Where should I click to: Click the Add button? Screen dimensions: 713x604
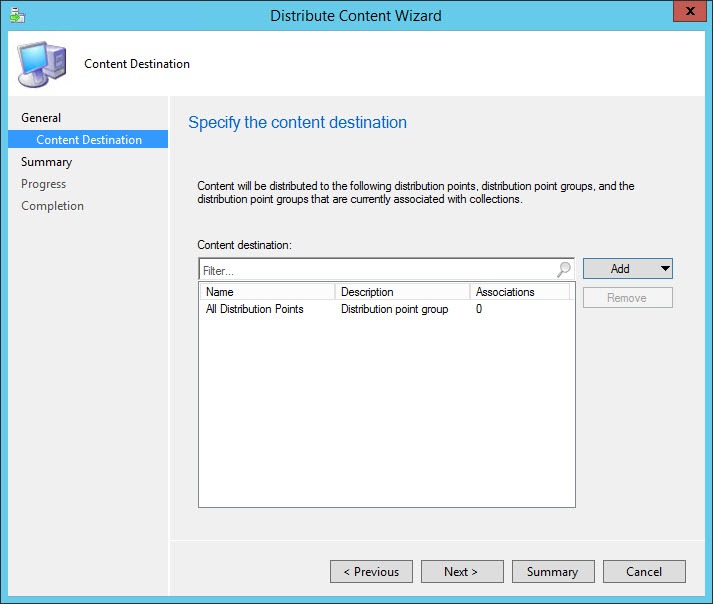click(619, 268)
